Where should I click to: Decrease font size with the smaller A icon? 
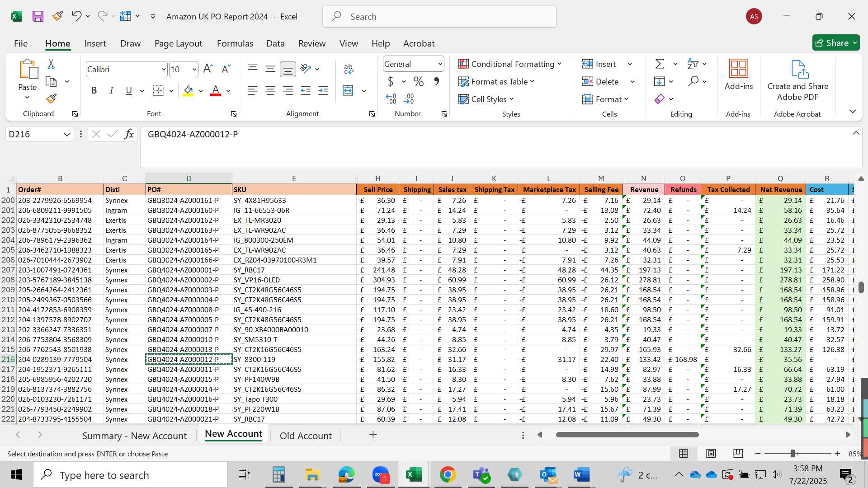coord(226,69)
